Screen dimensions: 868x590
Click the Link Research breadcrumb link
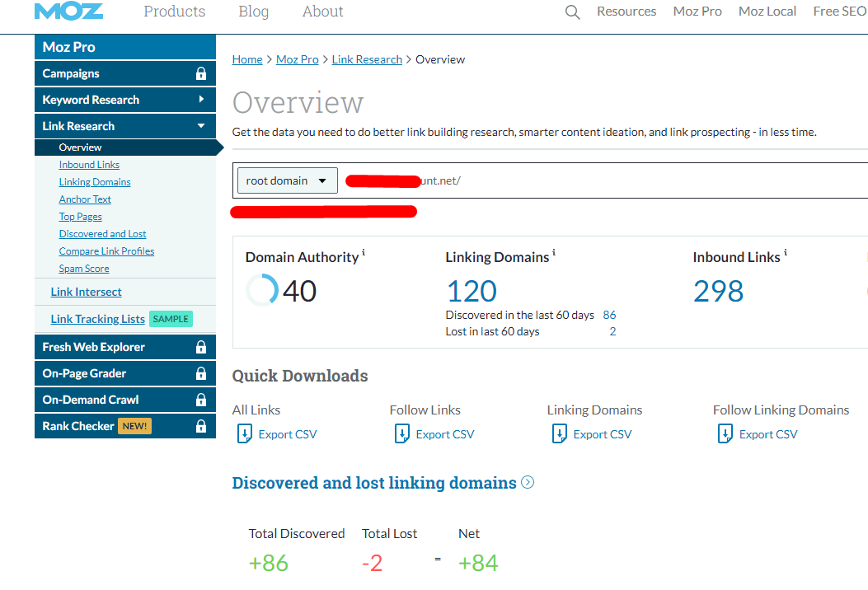tap(367, 59)
